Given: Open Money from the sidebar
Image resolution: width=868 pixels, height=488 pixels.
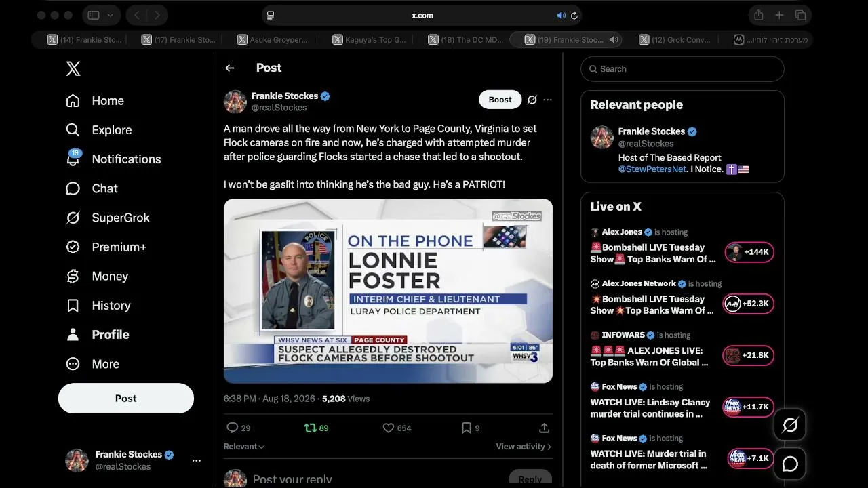Looking at the screenshot, I should [96, 276].
